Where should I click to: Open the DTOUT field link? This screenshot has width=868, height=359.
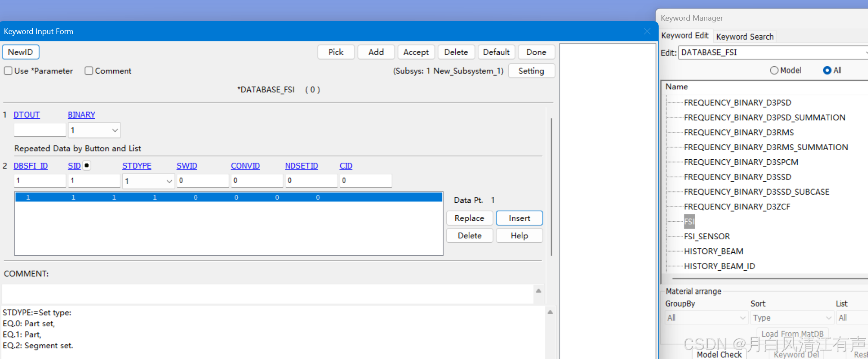27,115
